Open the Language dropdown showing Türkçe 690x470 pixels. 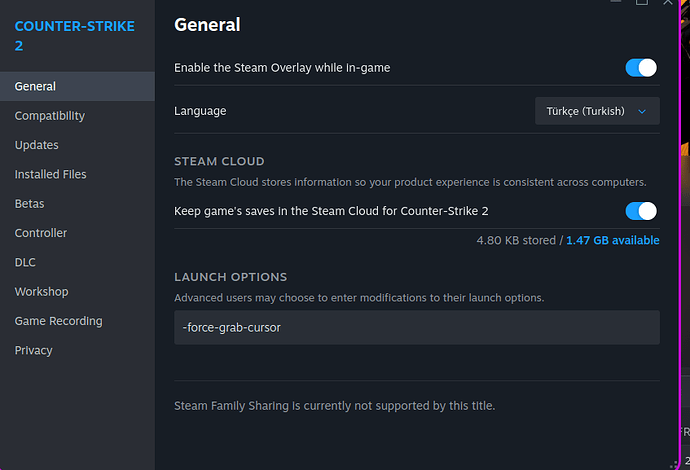(x=597, y=111)
